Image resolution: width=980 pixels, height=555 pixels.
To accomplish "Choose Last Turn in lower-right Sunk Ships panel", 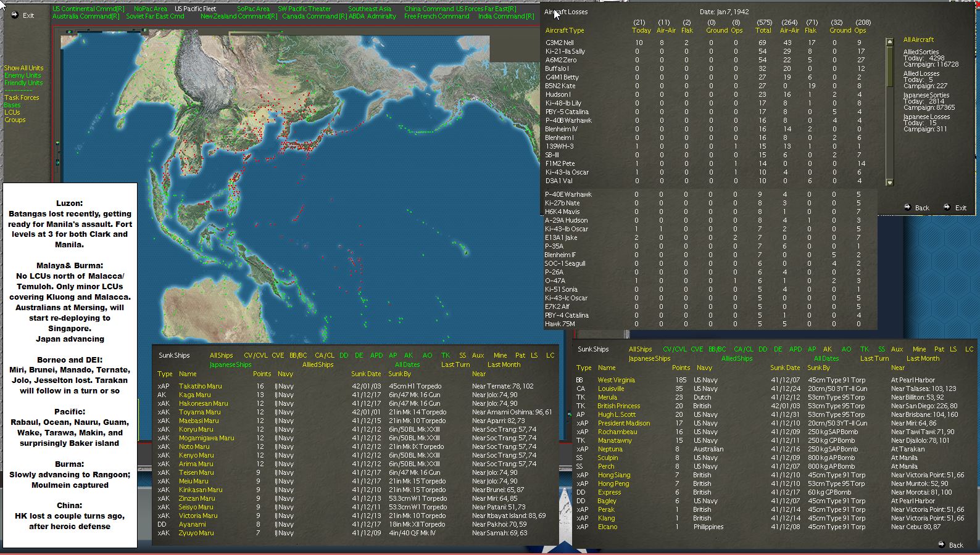I will tap(874, 358).
